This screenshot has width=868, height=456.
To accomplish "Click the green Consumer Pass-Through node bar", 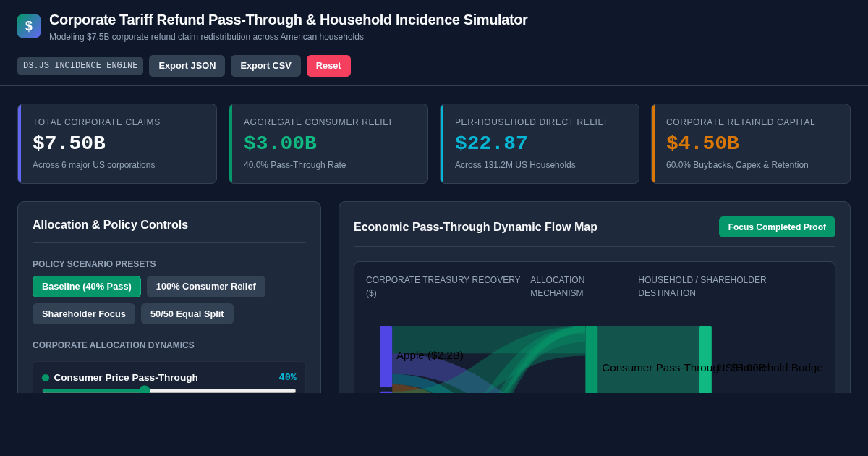I will coord(592,359).
